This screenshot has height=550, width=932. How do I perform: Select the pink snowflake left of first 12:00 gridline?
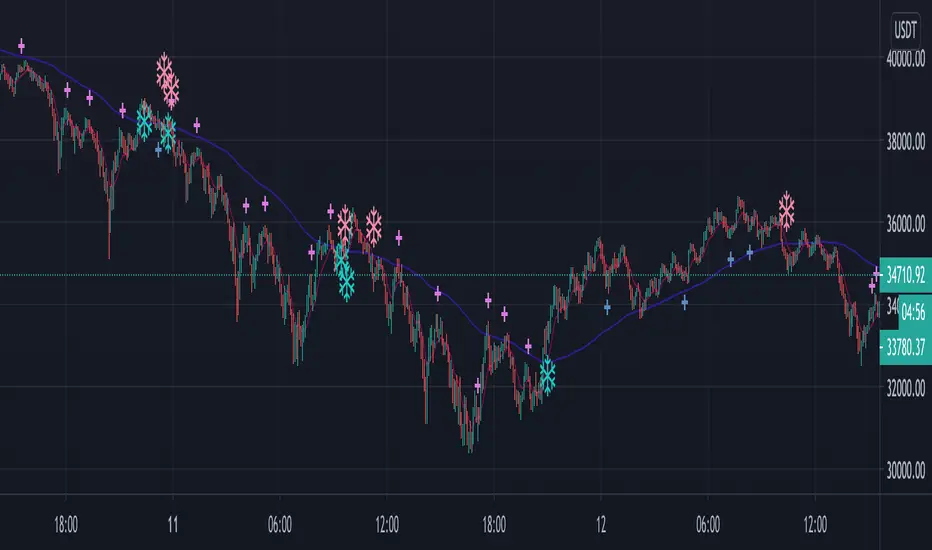click(373, 226)
